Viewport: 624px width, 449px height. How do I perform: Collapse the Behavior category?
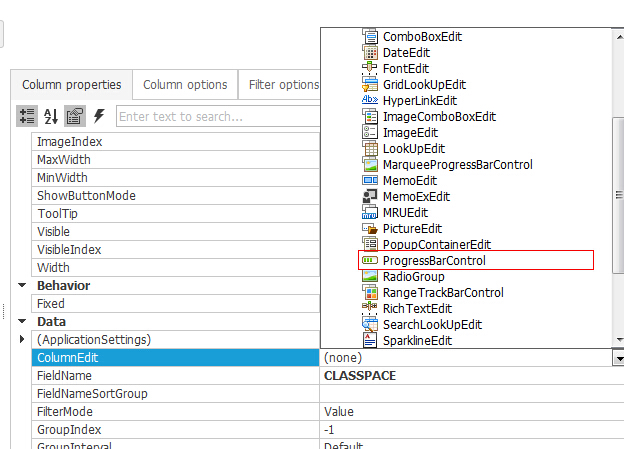22,285
